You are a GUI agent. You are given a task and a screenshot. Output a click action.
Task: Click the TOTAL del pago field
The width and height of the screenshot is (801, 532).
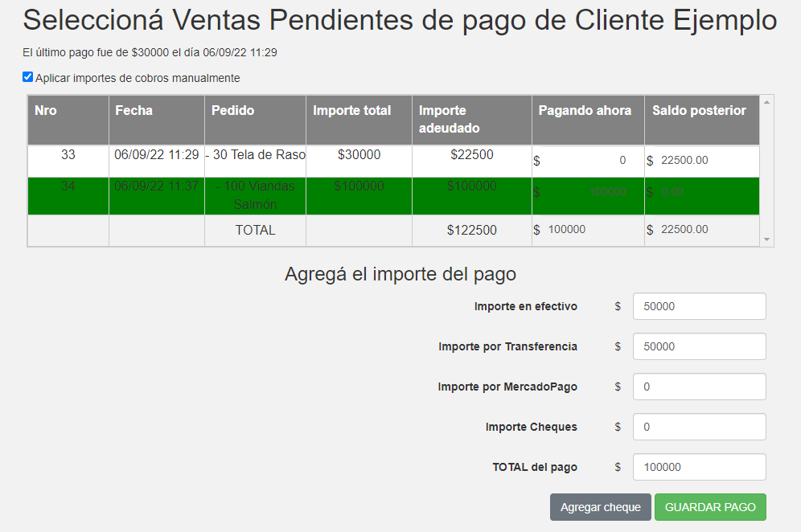click(x=698, y=467)
